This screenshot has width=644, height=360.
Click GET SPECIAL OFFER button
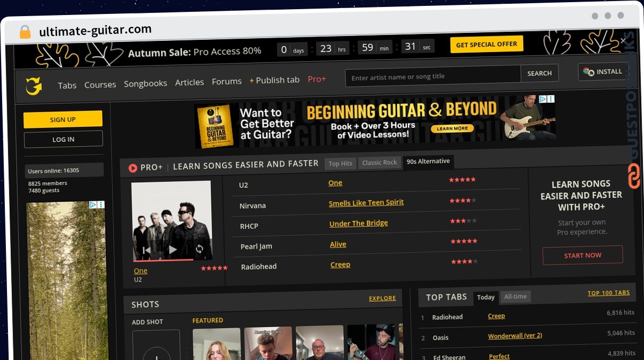pos(487,45)
